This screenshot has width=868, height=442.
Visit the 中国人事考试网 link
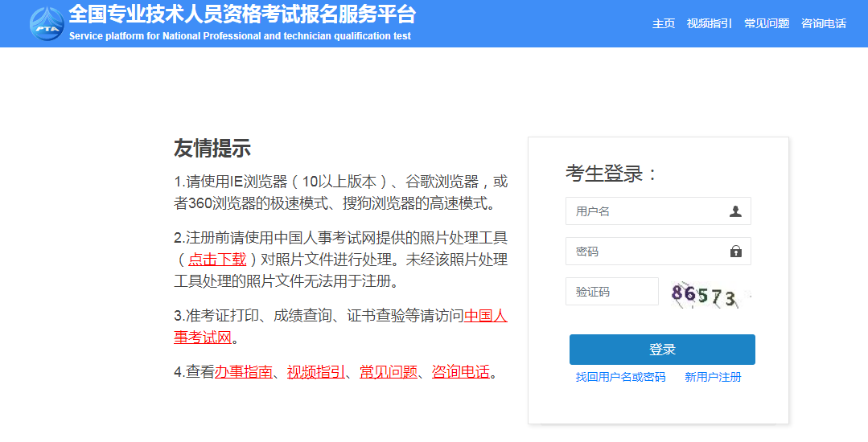click(485, 316)
